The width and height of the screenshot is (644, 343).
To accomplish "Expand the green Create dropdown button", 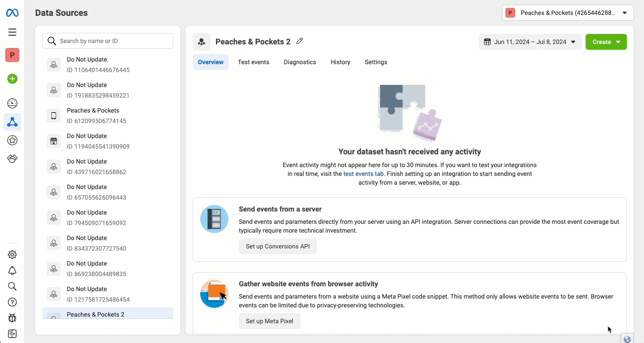I will [606, 42].
